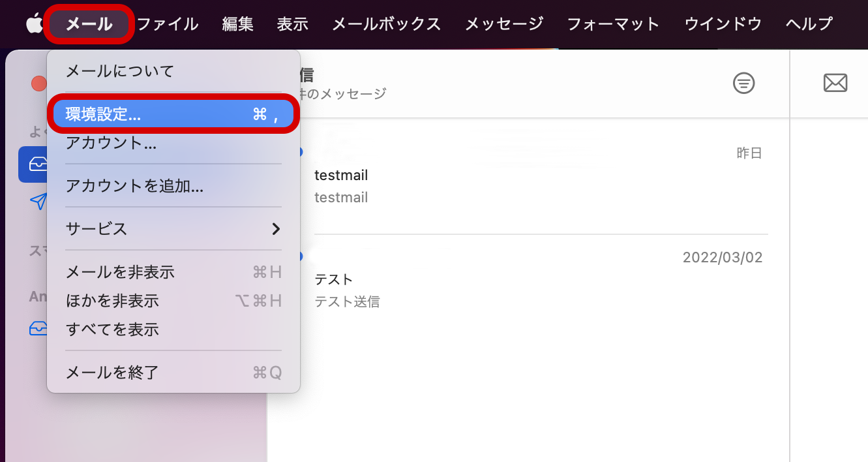The image size is (868, 462).
Task: Open the Apple menu
Action: tap(34, 24)
